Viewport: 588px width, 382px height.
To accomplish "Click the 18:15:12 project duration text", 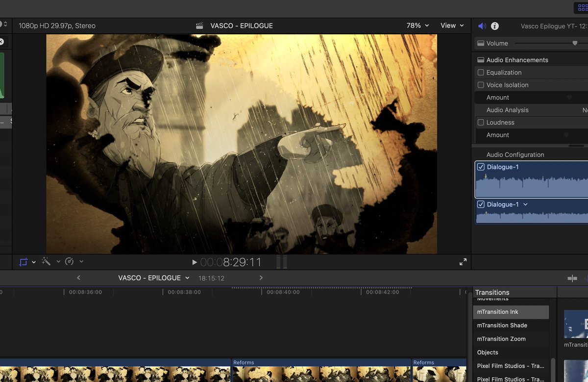I will [211, 278].
